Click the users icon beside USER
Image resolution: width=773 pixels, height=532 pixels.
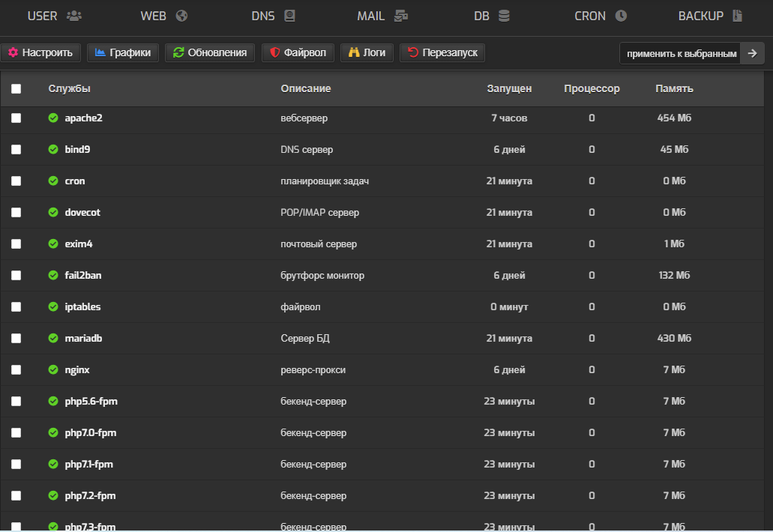coord(74,16)
